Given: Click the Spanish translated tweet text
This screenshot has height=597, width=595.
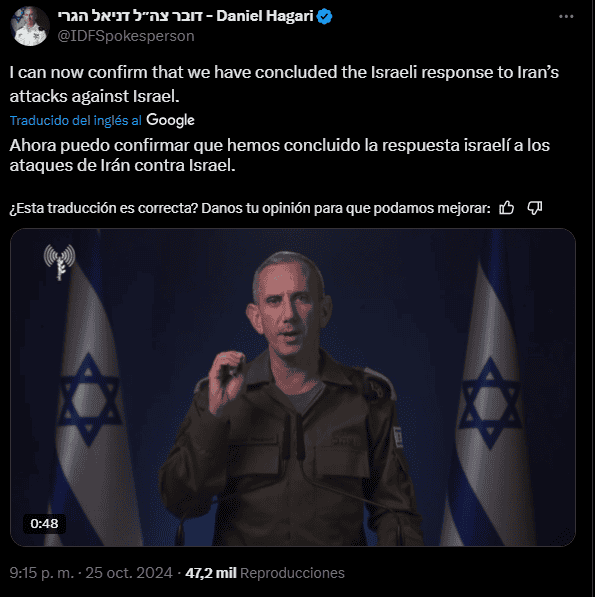Looking at the screenshot, I should pos(279,155).
